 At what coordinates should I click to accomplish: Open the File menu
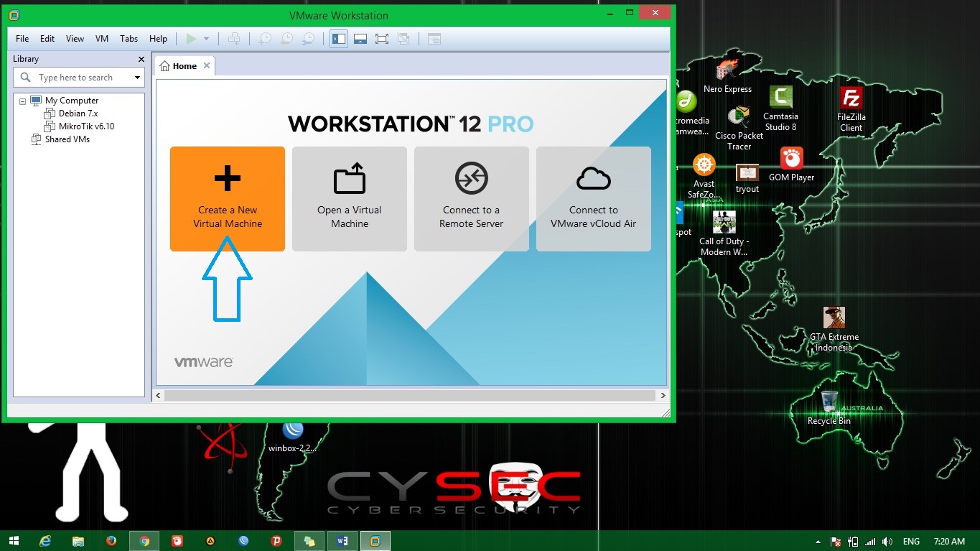click(22, 39)
